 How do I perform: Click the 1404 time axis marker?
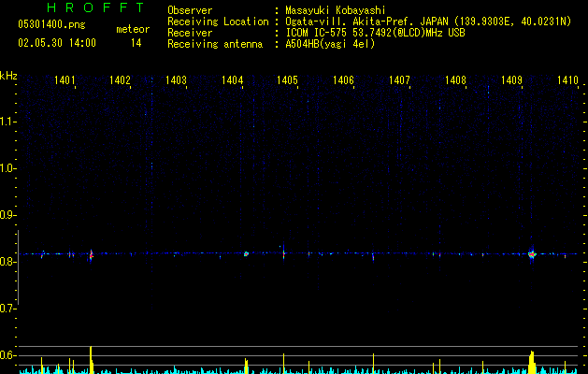point(232,80)
